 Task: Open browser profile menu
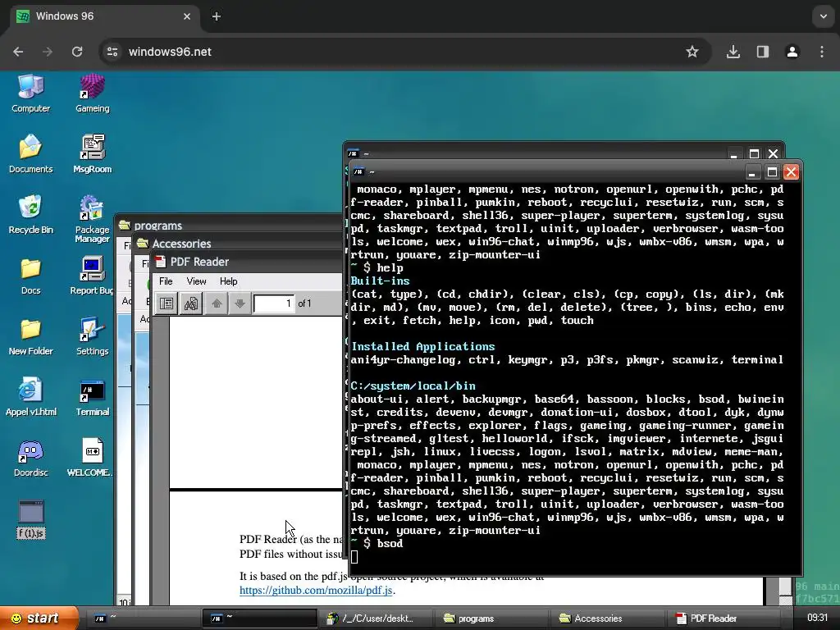pos(792,52)
